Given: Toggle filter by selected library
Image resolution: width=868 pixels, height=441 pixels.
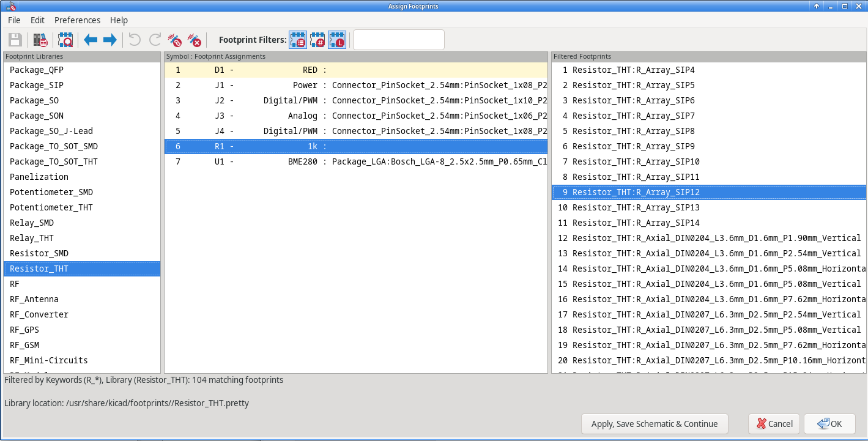Looking at the screenshot, I should point(337,40).
